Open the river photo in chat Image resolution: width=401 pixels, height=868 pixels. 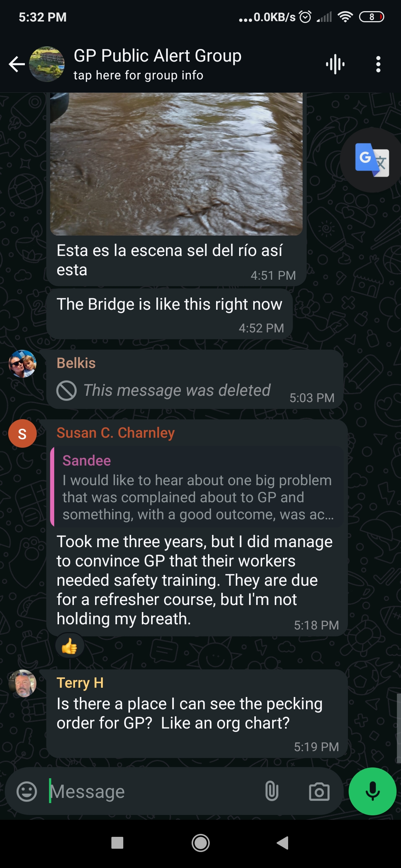click(x=176, y=163)
